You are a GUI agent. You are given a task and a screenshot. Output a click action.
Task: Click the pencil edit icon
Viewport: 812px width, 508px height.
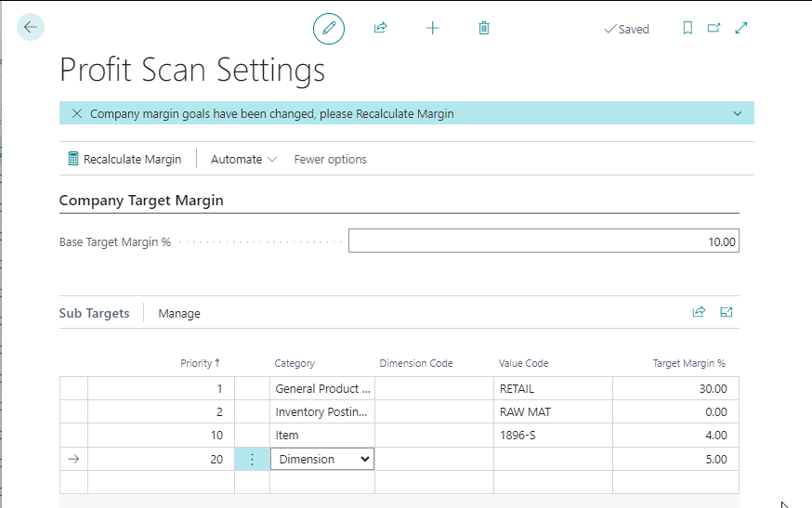[328, 29]
